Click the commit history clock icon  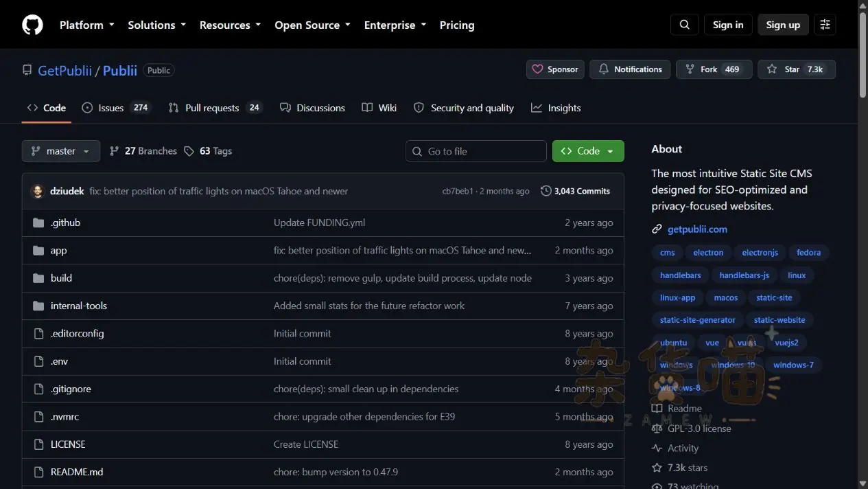point(546,191)
